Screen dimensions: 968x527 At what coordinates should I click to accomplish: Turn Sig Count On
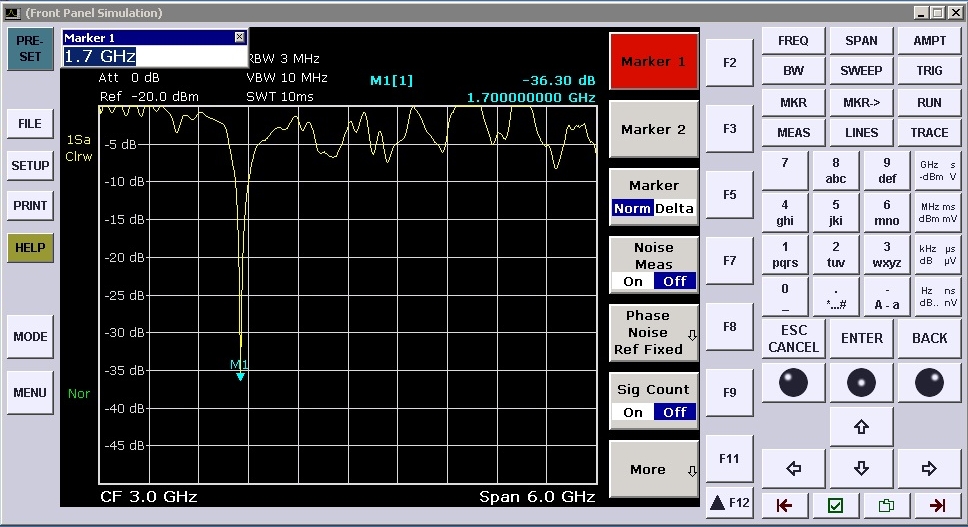[x=633, y=412]
